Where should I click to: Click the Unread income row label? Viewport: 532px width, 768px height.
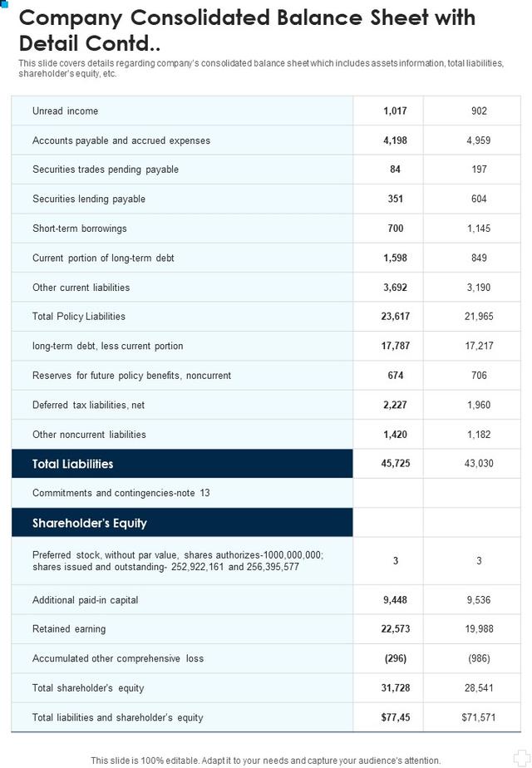(65, 111)
